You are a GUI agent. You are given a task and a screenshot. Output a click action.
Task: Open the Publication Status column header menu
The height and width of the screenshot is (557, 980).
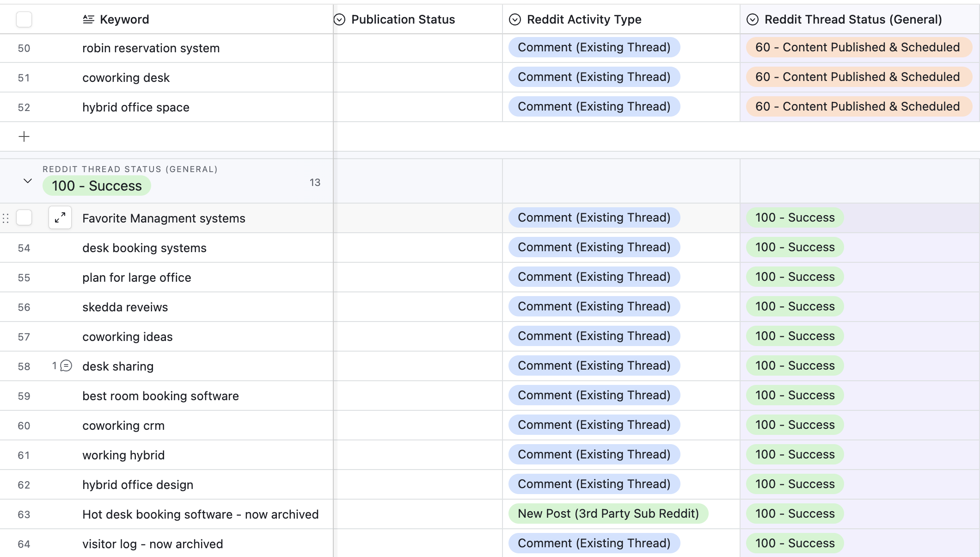403,19
